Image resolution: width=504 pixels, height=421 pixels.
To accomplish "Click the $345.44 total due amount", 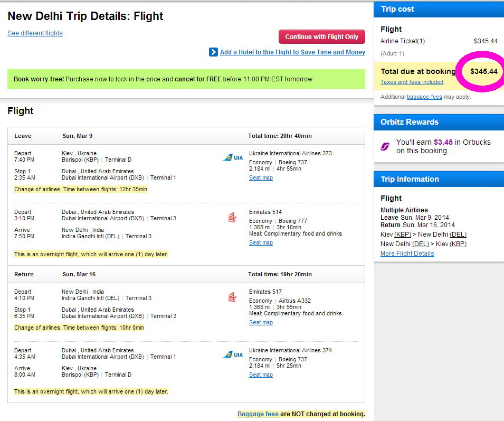I will pos(484,71).
